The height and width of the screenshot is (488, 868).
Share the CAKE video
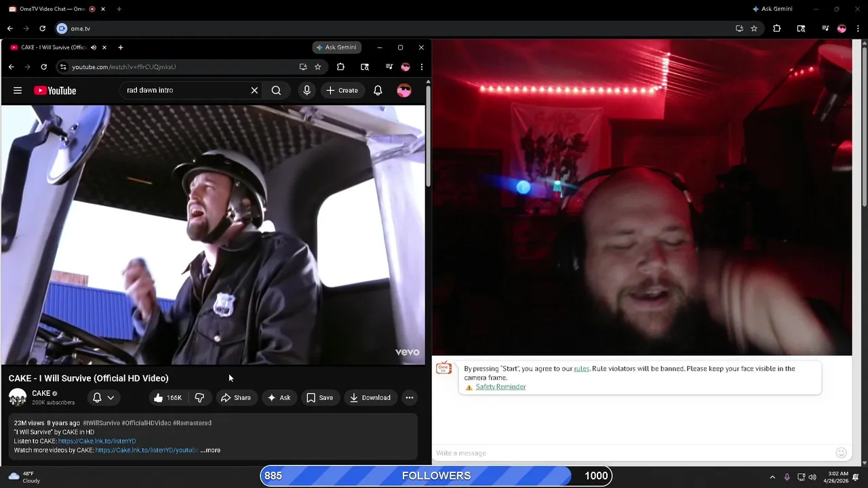pos(235,398)
